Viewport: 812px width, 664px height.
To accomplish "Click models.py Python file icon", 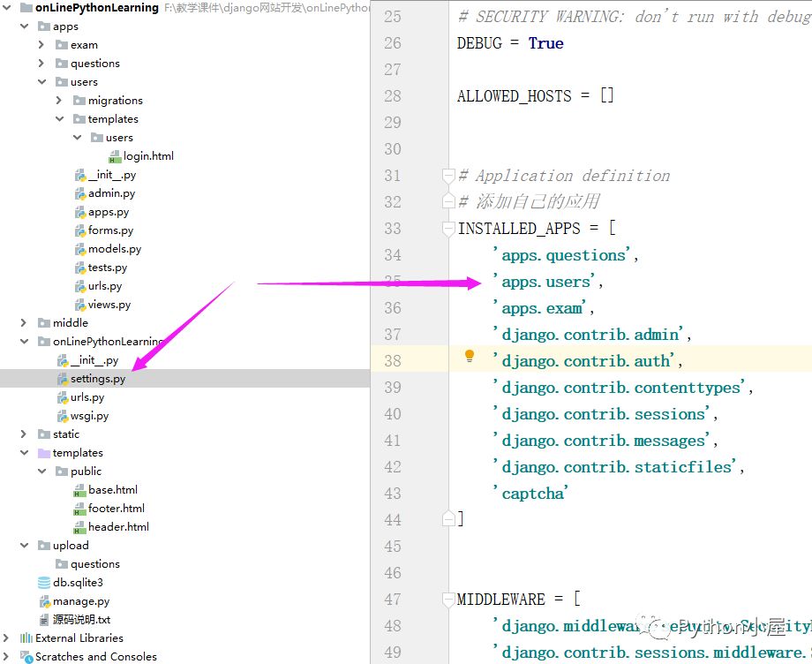I will tap(80, 249).
